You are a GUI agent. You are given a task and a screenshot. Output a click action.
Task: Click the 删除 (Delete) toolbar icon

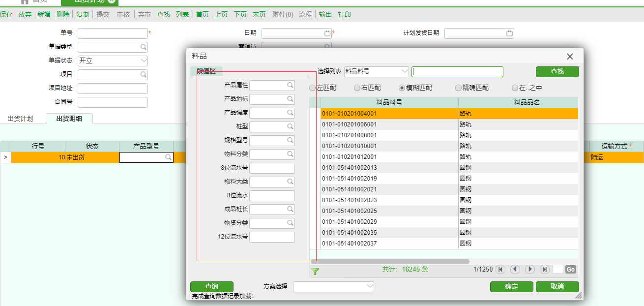pos(64,15)
